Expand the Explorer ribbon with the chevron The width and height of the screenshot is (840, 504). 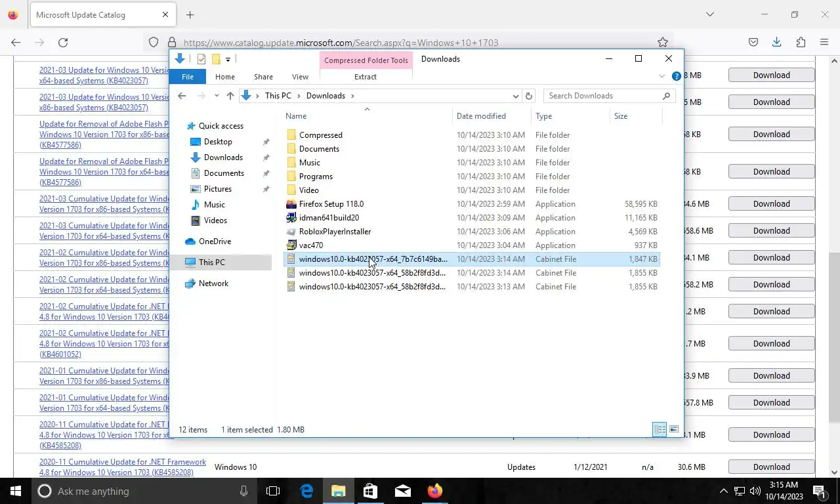point(661,77)
